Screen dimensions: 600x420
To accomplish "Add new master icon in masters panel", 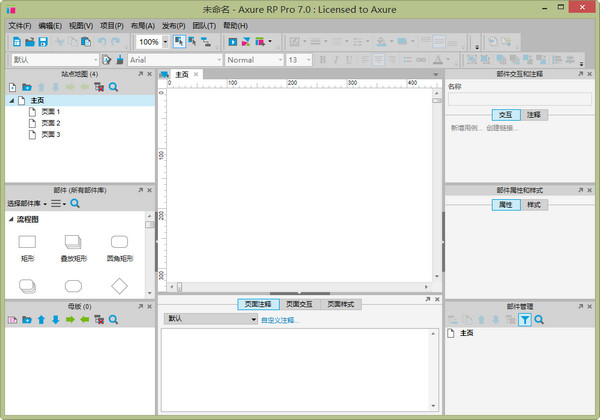I will (x=13, y=320).
